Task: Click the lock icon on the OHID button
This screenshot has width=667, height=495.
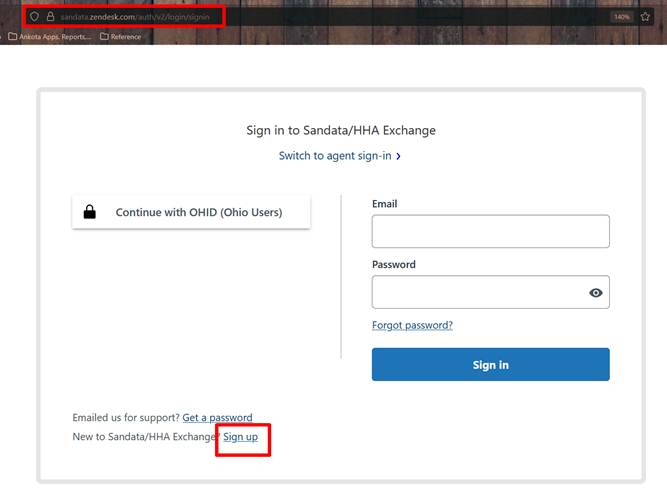Action: pyautogui.click(x=89, y=212)
